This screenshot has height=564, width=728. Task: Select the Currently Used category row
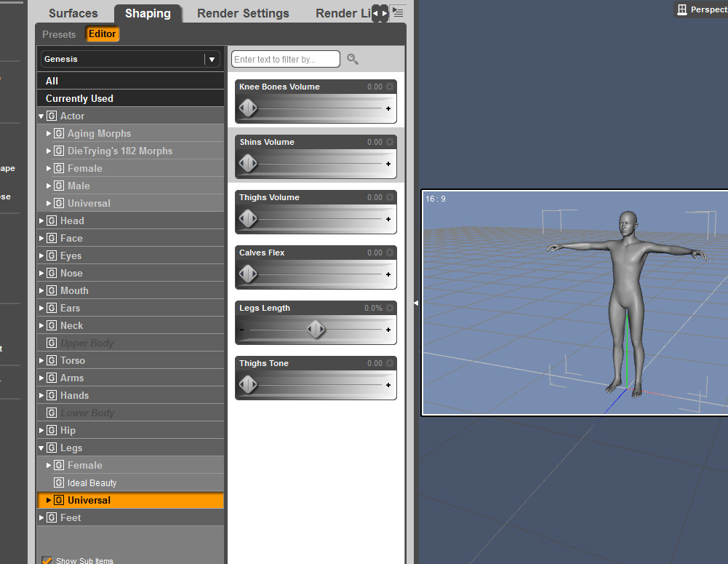tap(130, 98)
